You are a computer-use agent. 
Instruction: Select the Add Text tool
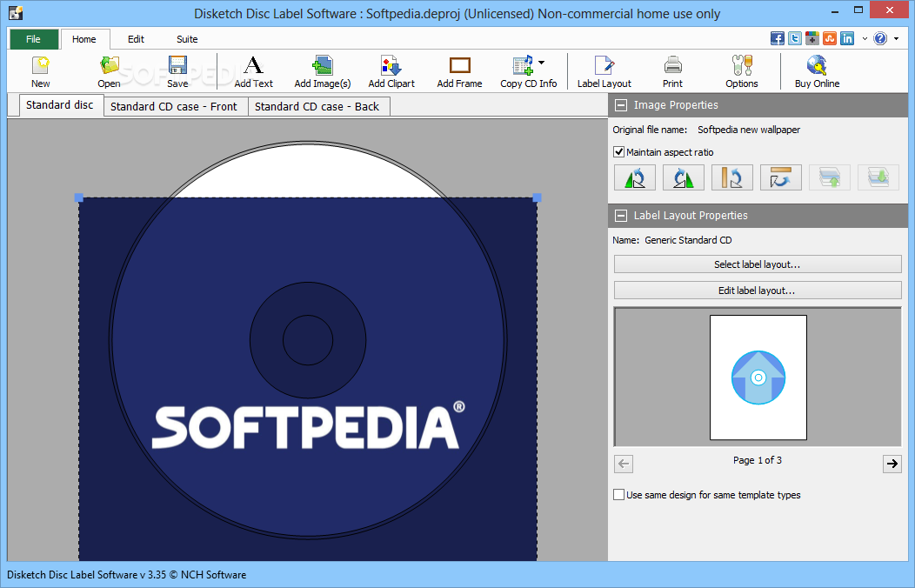click(253, 71)
